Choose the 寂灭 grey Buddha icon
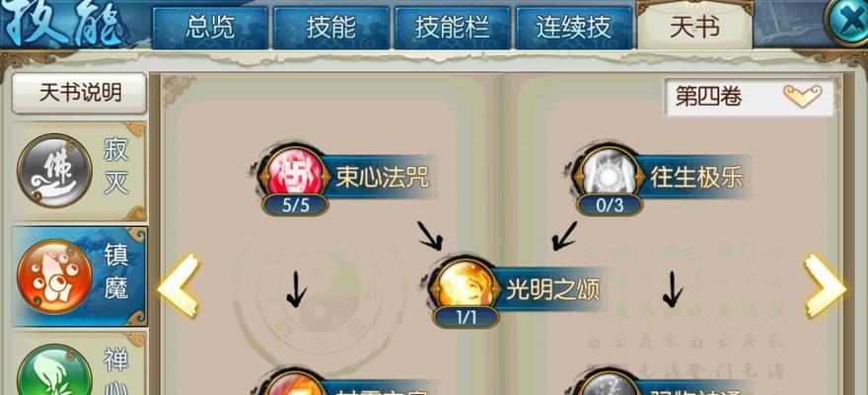This screenshot has height=395, width=868. coord(54,170)
